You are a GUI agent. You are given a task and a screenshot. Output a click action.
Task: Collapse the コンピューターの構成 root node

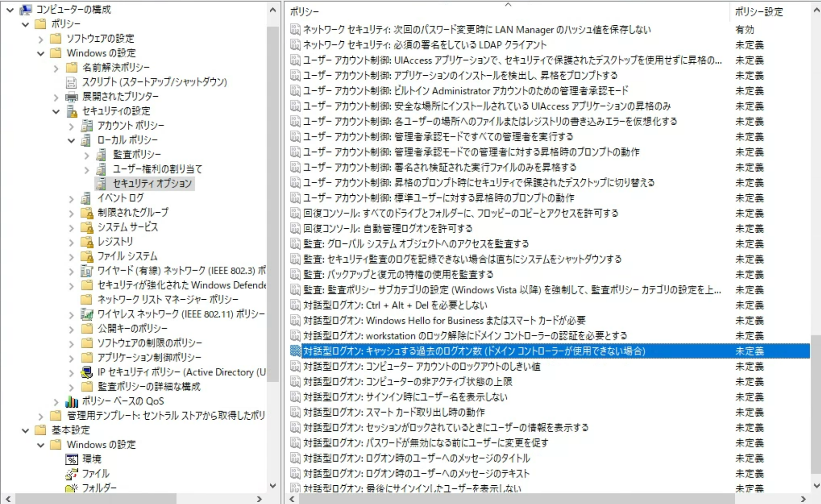click(10, 9)
